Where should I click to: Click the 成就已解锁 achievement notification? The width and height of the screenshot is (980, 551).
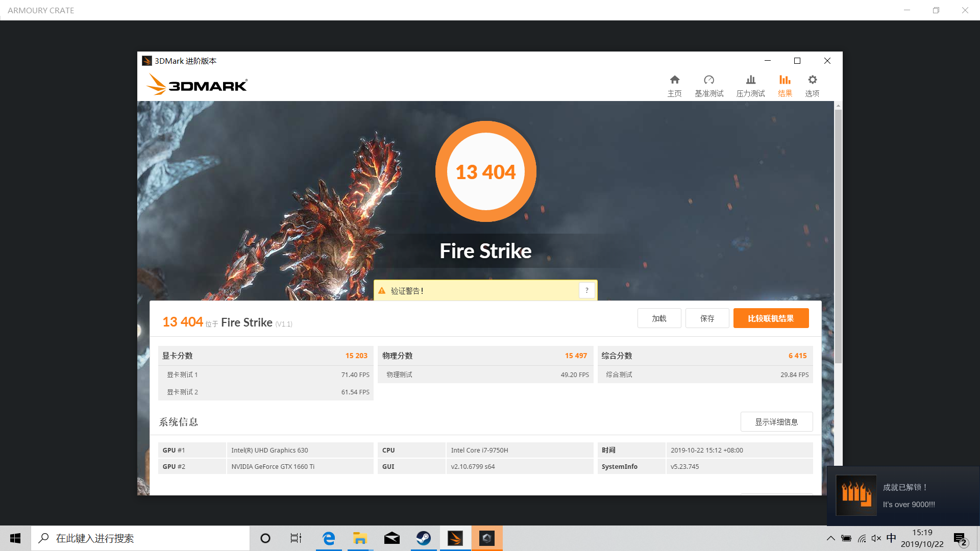pyautogui.click(x=903, y=496)
